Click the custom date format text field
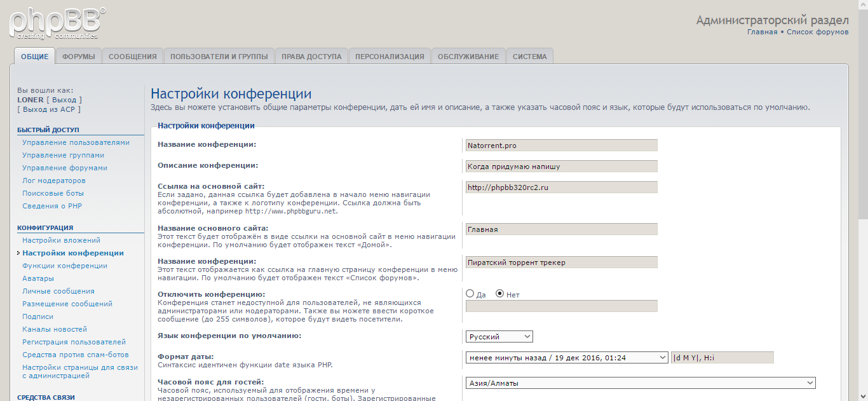Image resolution: width=868 pixels, height=401 pixels. [x=722, y=357]
